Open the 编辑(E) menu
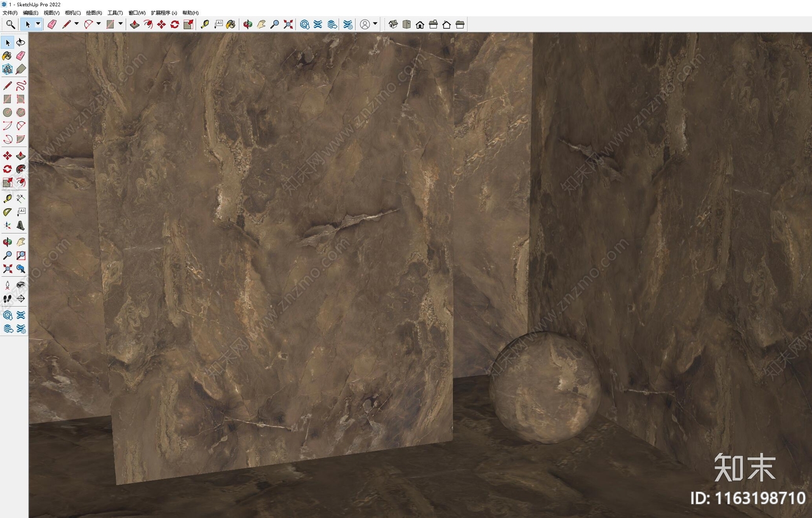 pyautogui.click(x=30, y=13)
